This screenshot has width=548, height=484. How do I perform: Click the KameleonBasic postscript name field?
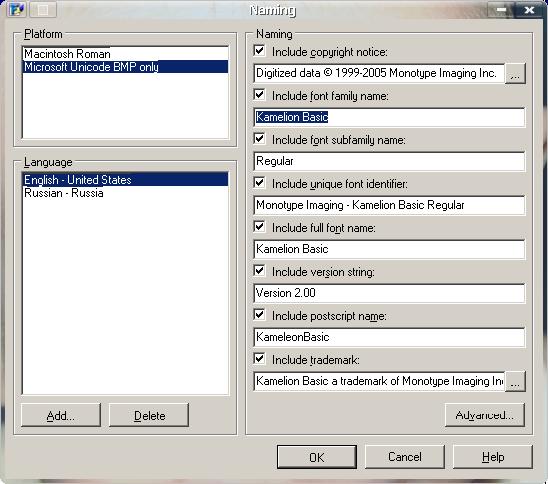coord(389,338)
